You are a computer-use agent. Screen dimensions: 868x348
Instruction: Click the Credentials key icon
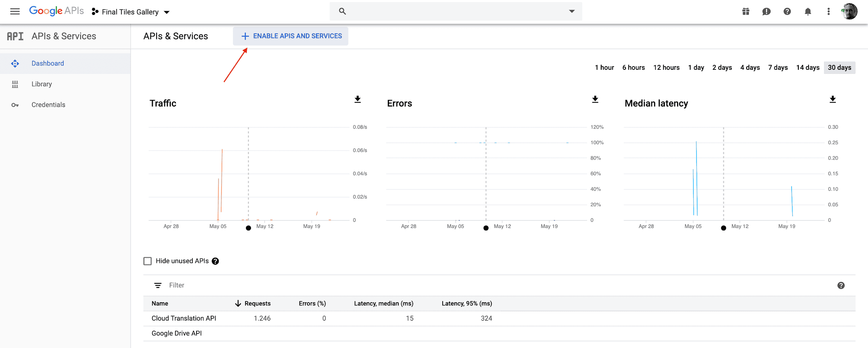[15, 105]
